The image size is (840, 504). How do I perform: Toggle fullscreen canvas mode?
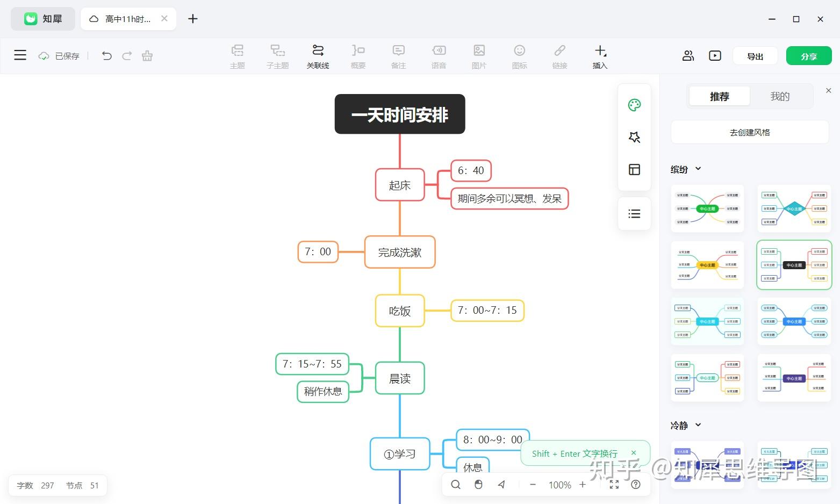coord(614,484)
